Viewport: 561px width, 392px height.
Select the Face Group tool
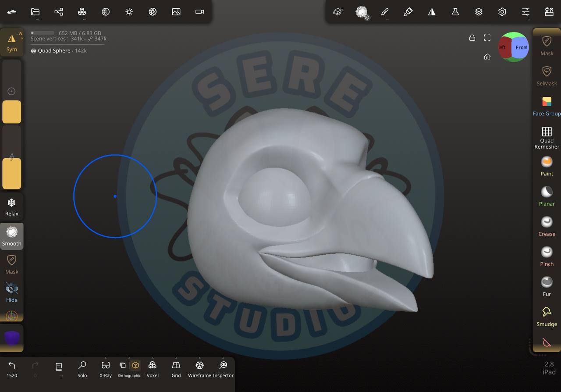547,106
